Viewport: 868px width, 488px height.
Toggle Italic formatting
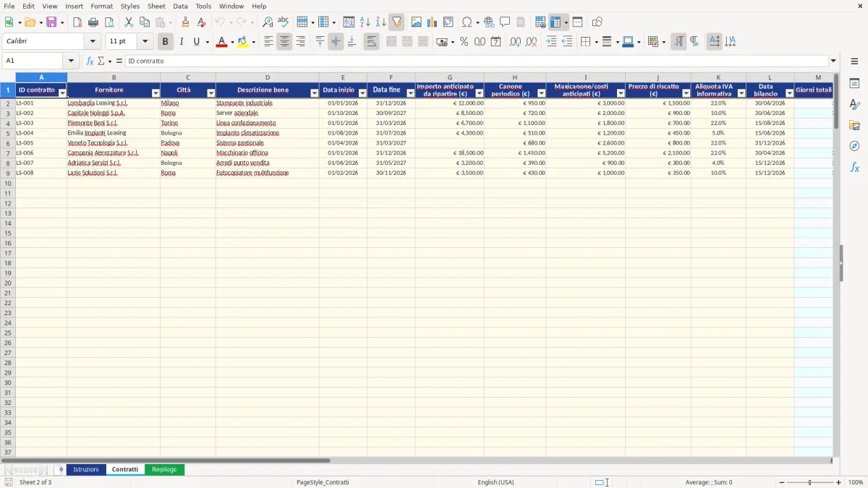(181, 42)
